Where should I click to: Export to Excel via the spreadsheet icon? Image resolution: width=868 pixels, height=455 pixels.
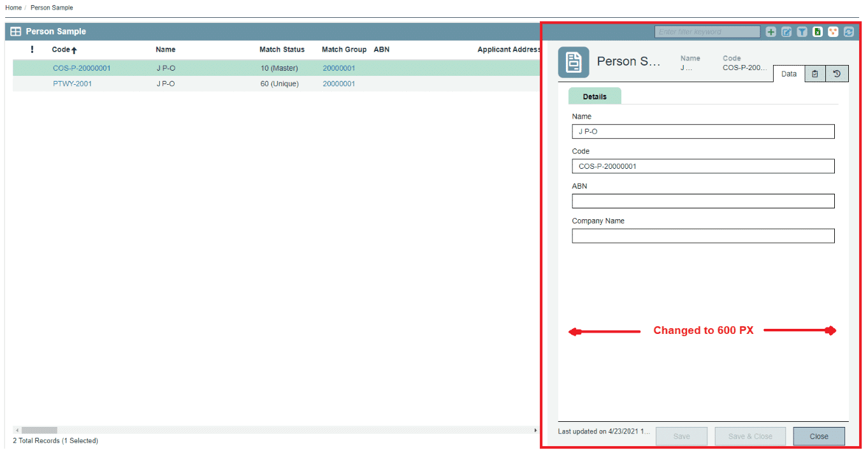point(818,32)
